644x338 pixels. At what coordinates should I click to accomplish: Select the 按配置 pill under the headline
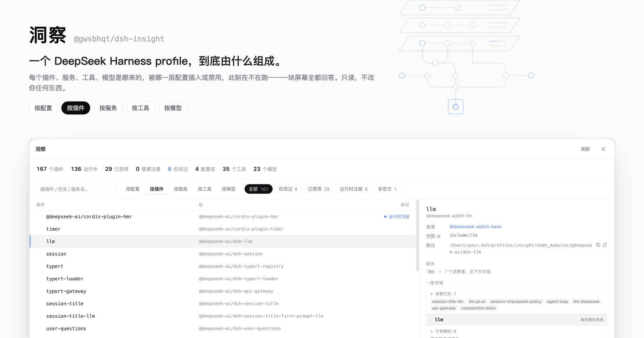click(x=43, y=108)
